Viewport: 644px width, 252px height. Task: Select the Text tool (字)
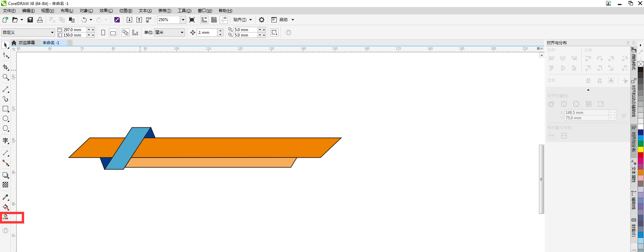(x=5, y=141)
